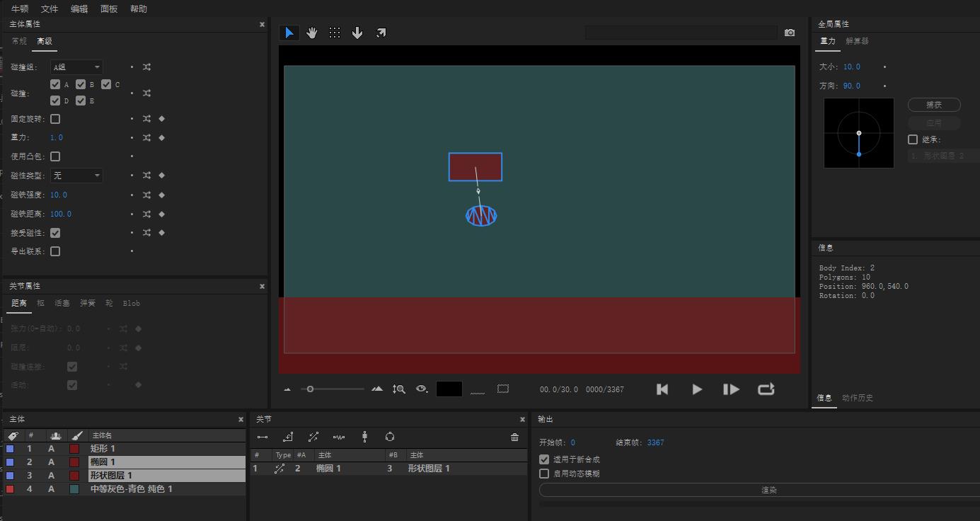Click the camera snapshot icon

[790, 33]
